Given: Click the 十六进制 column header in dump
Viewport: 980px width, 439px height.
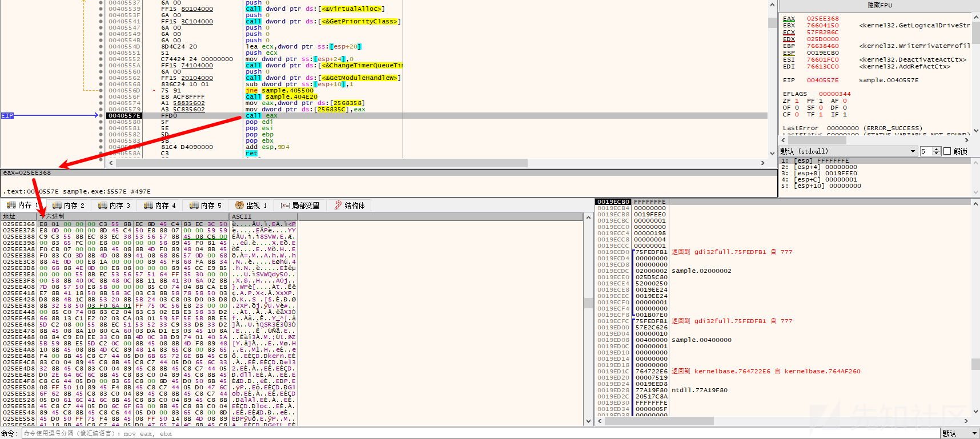Looking at the screenshot, I should point(133,216).
